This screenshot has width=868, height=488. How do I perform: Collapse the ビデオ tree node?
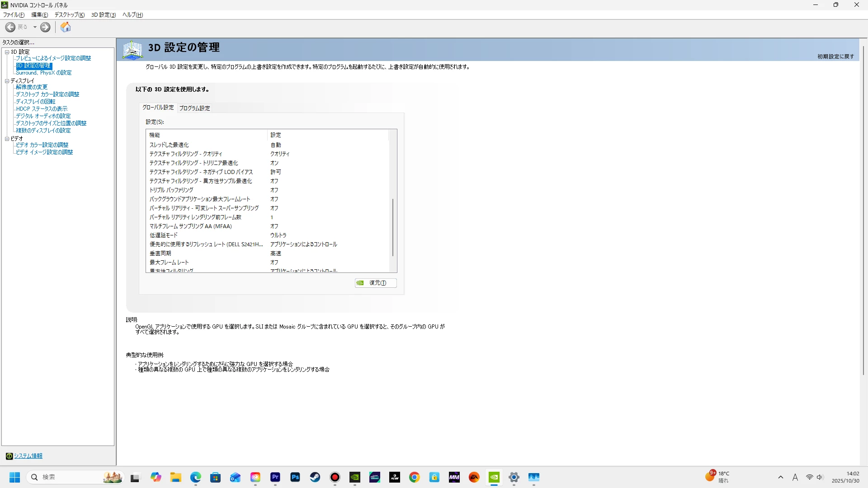point(7,139)
